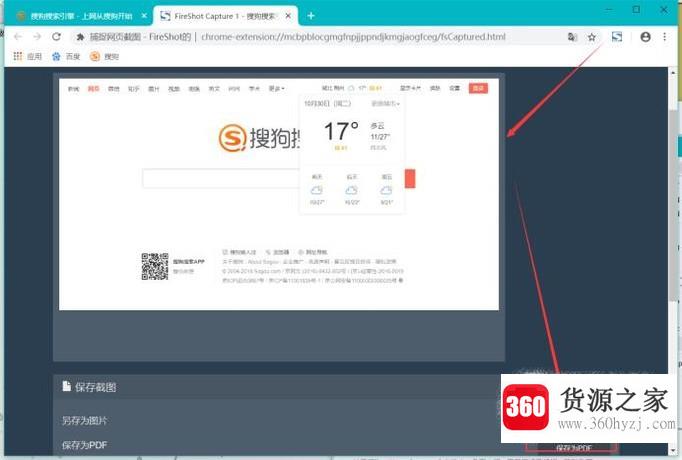Click 保存为PDF option on the left

pos(84,445)
